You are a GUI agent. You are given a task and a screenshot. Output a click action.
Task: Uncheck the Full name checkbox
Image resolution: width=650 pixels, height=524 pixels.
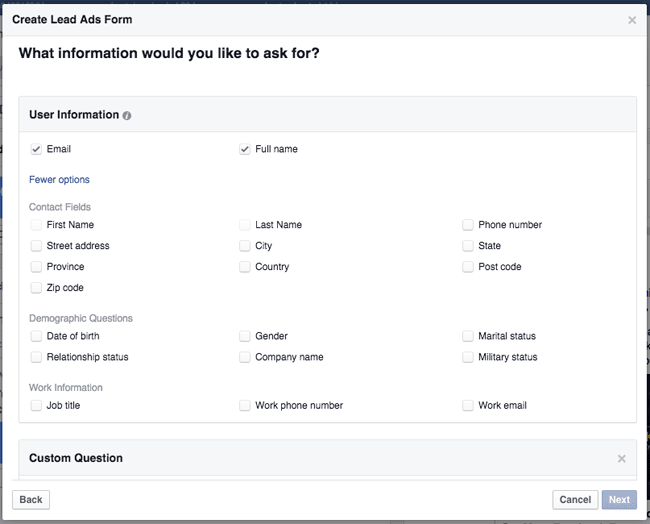pos(245,149)
